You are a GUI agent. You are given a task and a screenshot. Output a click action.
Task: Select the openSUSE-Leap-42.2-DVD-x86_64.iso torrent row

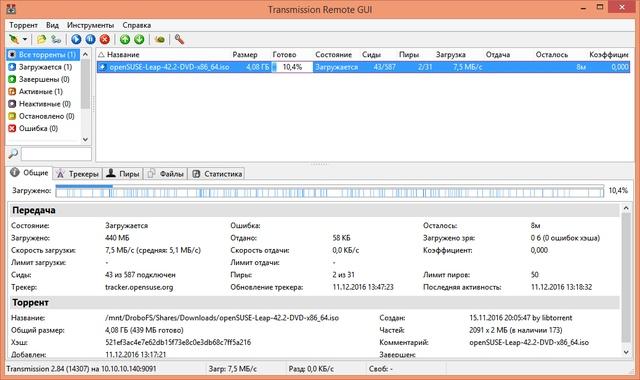click(363, 67)
